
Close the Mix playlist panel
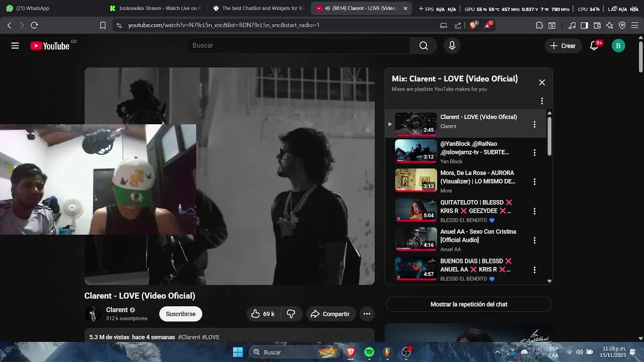click(542, 82)
